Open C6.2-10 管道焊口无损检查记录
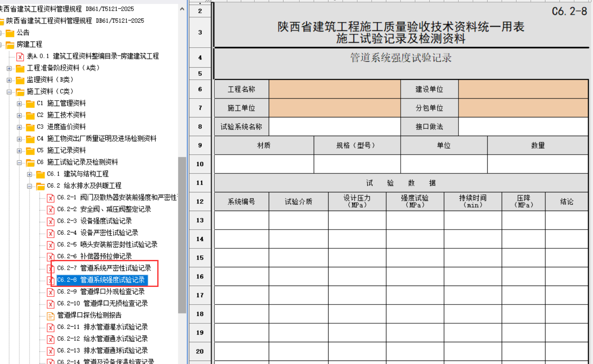The width and height of the screenshot is (593, 364). (x=102, y=303)
